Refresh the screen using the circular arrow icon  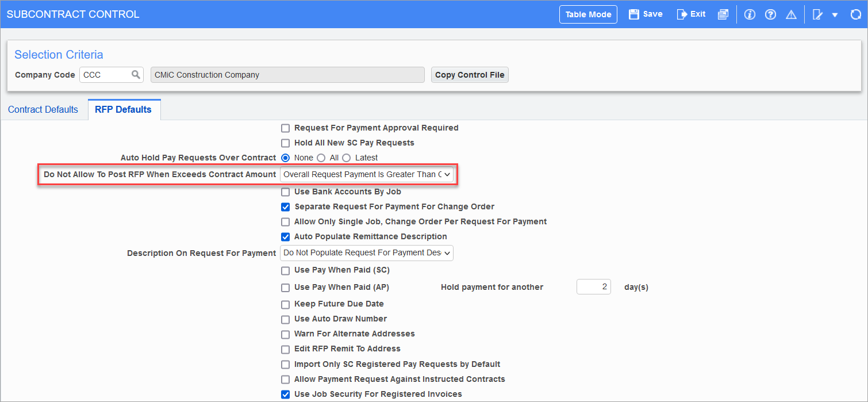(856, 14)
